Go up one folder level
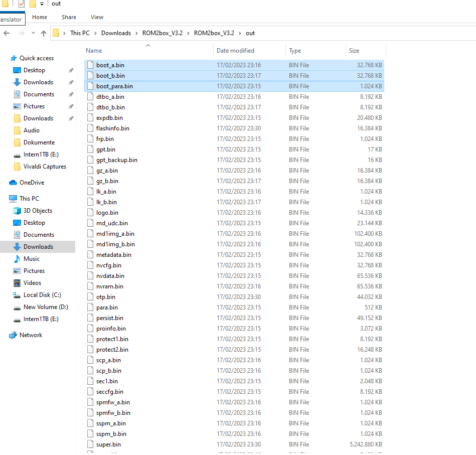Image resolution: width=476 pixels, height=455 pixels. 44,33
